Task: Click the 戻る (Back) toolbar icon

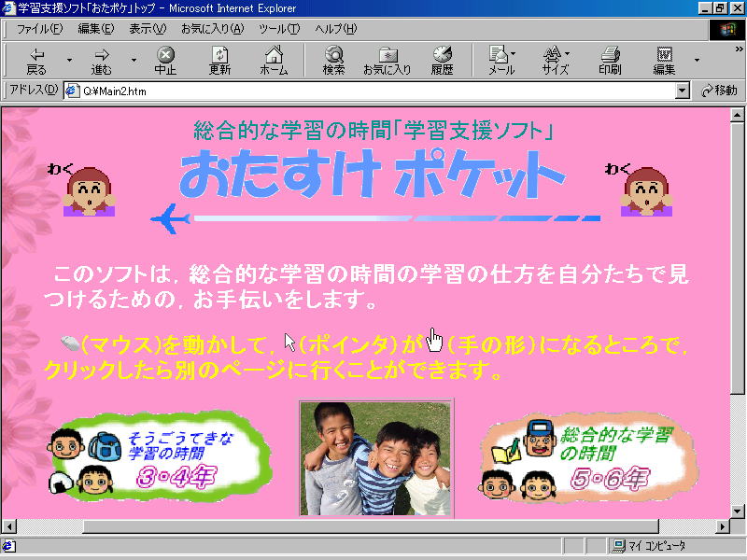Action: [x=36, y=61]
